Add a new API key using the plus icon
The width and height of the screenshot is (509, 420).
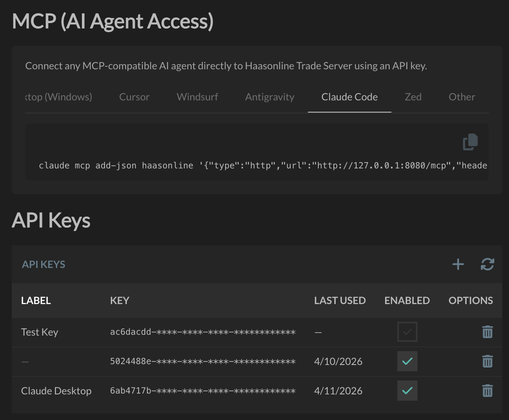(x=458, y=264)
